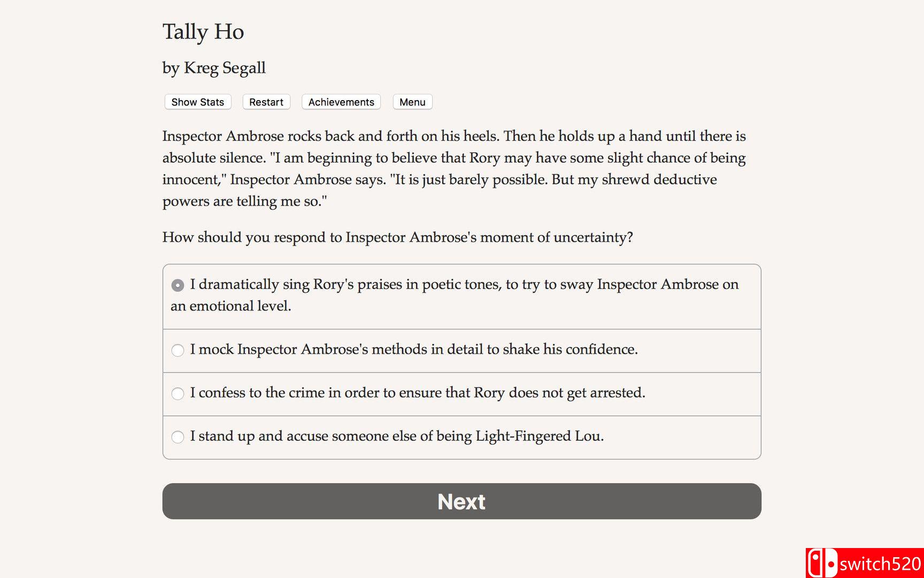Click the "Tally Ho" game title

[x=203, y=32]
